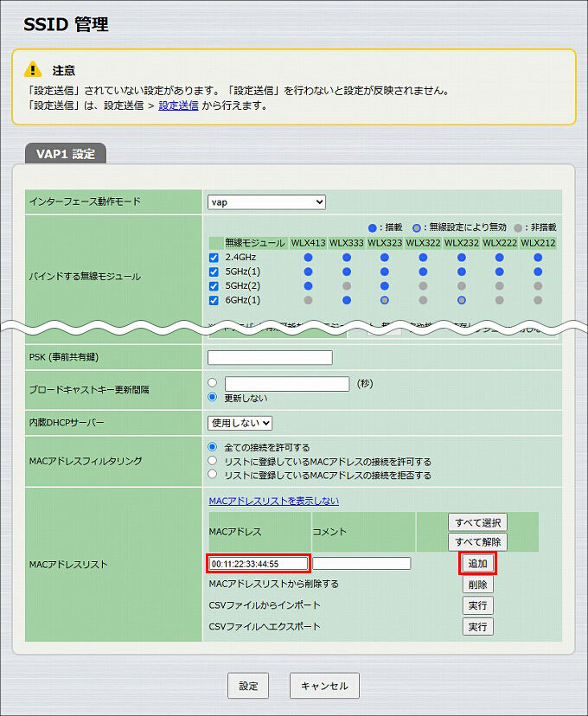
Task: Click the 追加 button
Action: point(477,564)
